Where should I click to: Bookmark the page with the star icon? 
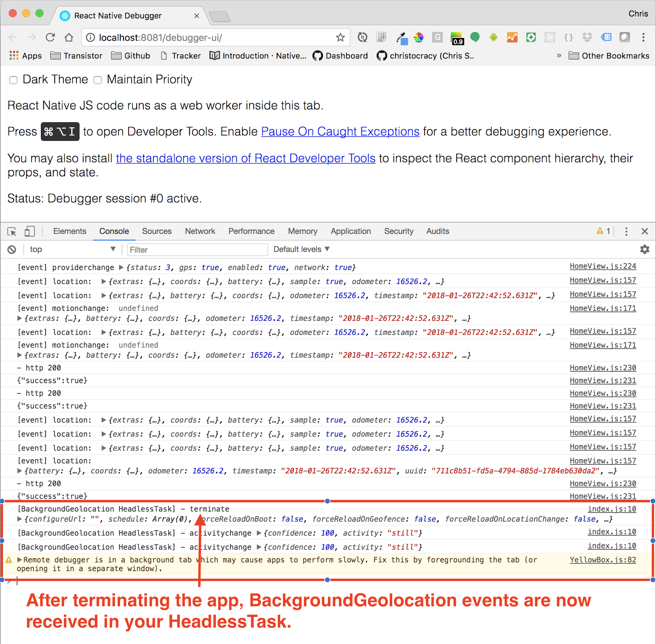[340, 37]
